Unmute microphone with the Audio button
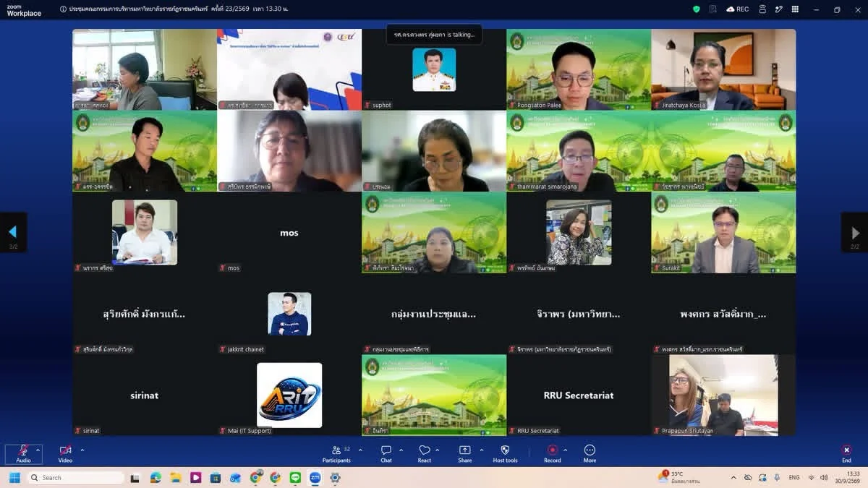The height and width of the screenshot is (488, 868). point(23,453)
